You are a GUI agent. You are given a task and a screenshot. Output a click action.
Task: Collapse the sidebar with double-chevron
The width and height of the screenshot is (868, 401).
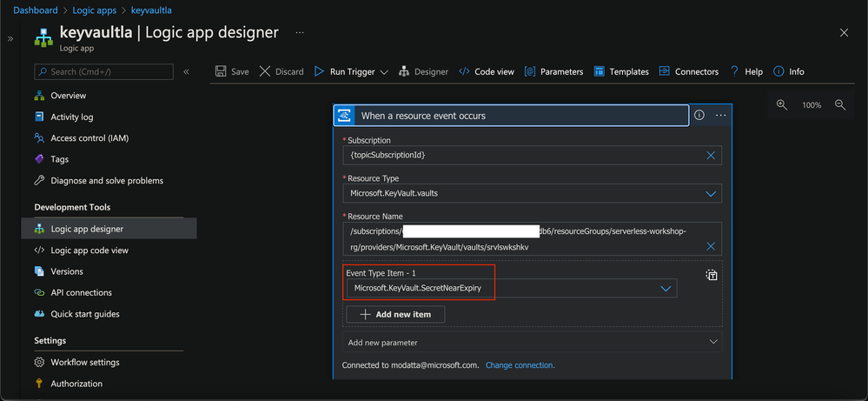point(187,71)
